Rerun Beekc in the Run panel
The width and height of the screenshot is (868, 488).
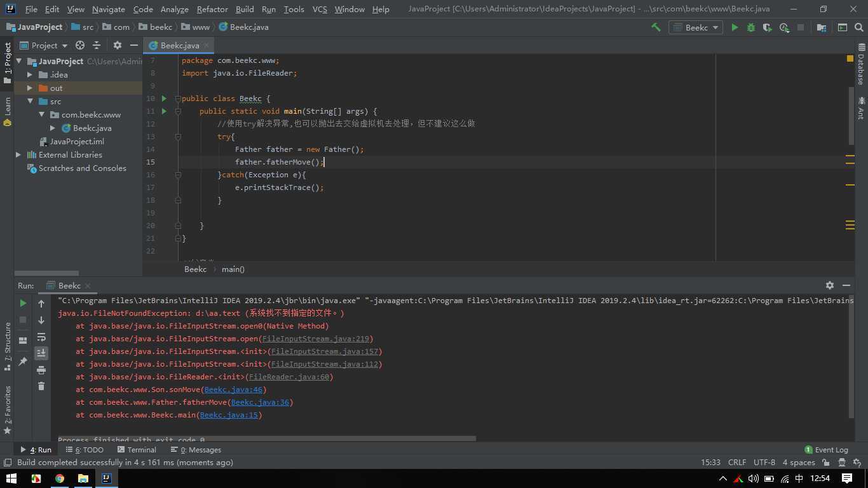23,303
